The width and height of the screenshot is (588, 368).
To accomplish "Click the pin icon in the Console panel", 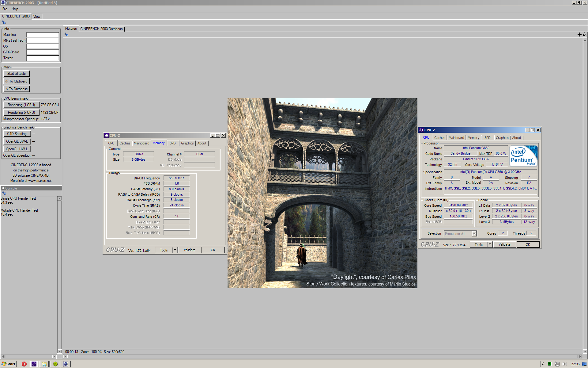I will (4, 193).
